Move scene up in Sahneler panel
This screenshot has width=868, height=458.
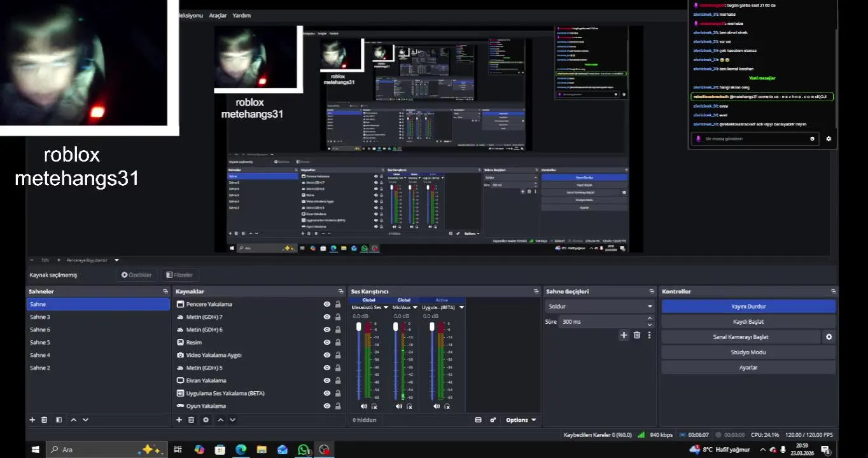pyautogui.click(x=73, y=420)
